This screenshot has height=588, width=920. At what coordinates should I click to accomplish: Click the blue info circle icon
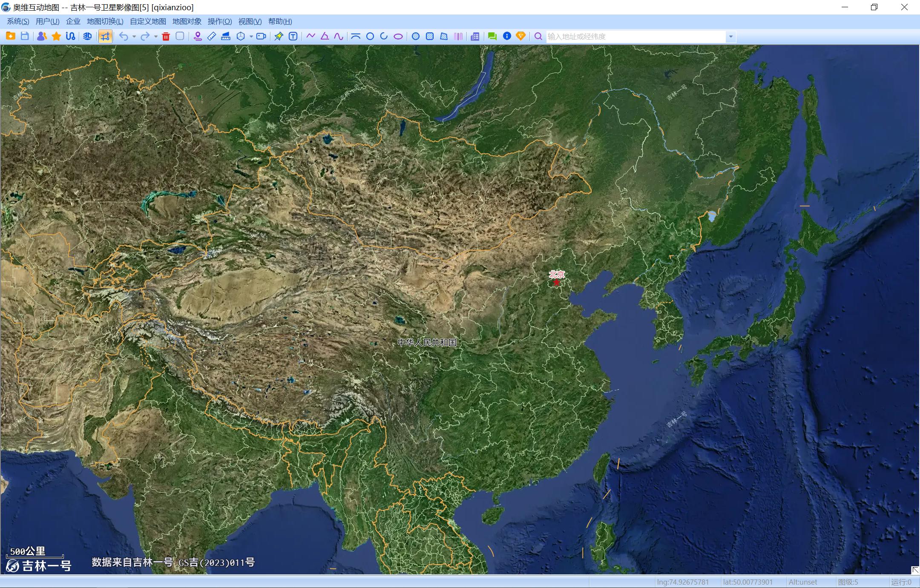coord(507,36)
